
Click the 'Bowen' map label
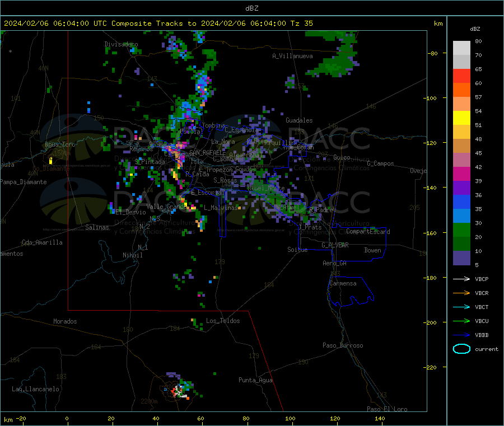point(372,250)
